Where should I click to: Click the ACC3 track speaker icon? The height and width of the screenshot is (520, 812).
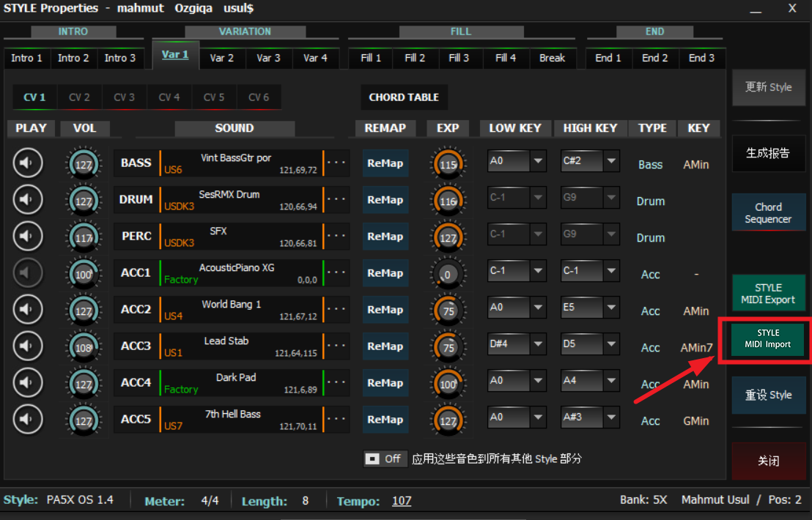28,346
